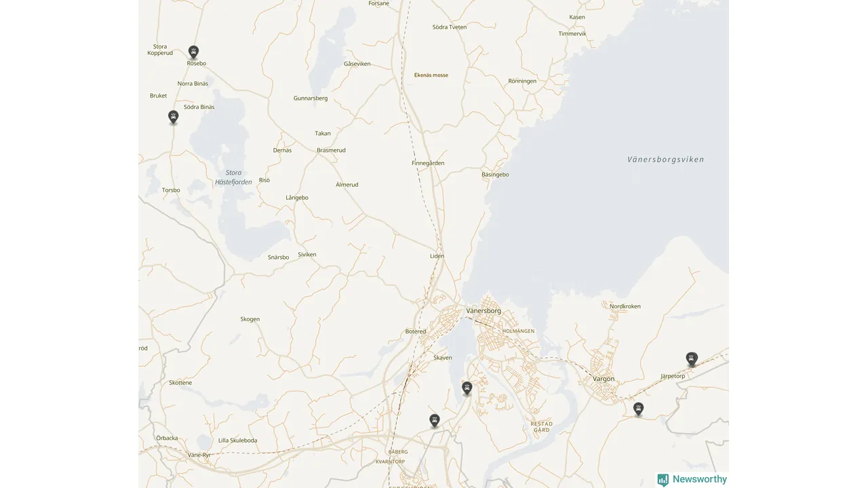Click the Finnegården place label
Image resolution: width=868 pixels, height=488 pixels.
pyautogui.click(x=428, y=163)
